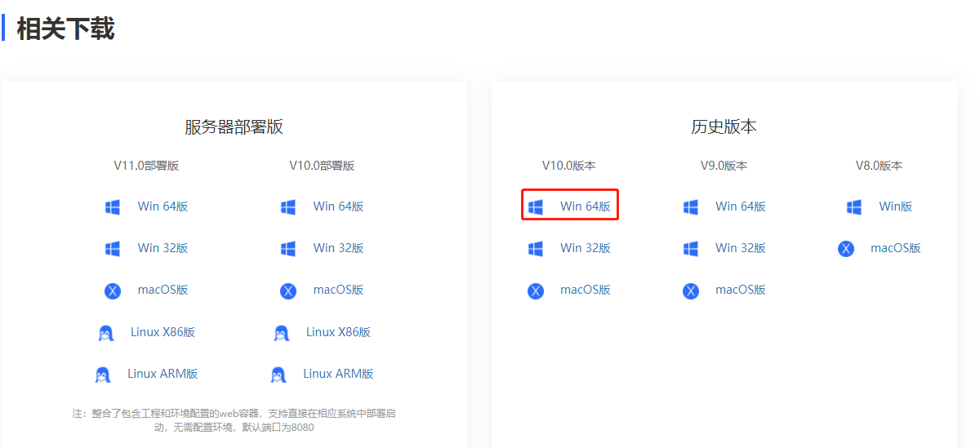Download V8.0版本 macOS版
980x448 pixels.
[895, 248]
